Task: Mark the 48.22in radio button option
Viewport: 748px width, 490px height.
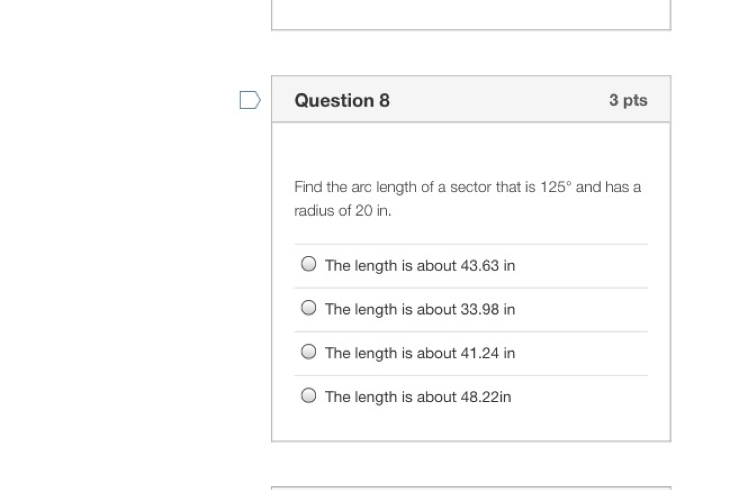Action: click(308, 396)
